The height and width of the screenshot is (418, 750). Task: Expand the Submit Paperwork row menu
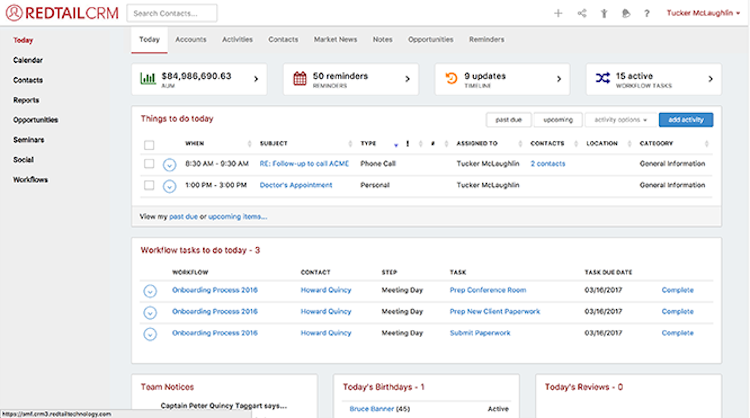(150, 334)
